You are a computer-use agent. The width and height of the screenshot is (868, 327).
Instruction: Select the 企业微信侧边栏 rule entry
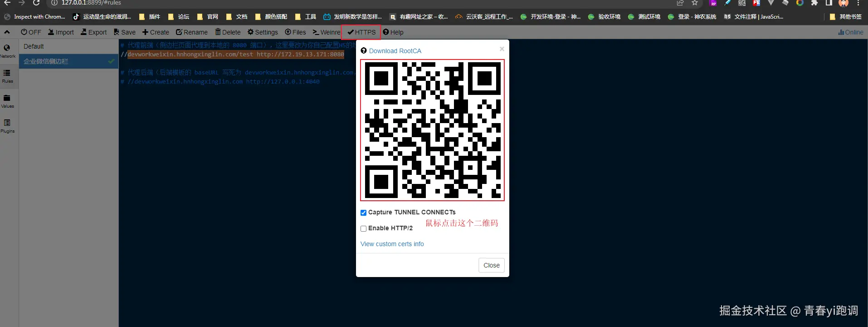pyautogui.click(x=68, y=61)
